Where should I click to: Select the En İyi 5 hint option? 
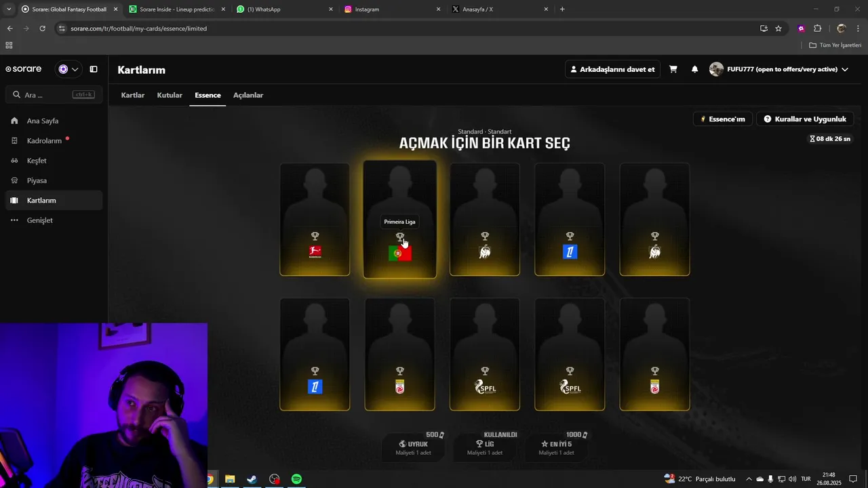[x=556, y=447]
